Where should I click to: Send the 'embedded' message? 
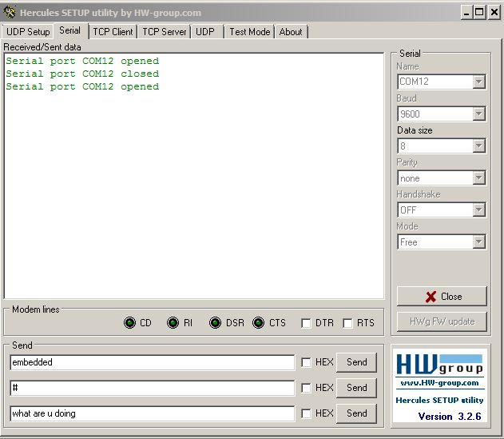(x=356, y=362)
